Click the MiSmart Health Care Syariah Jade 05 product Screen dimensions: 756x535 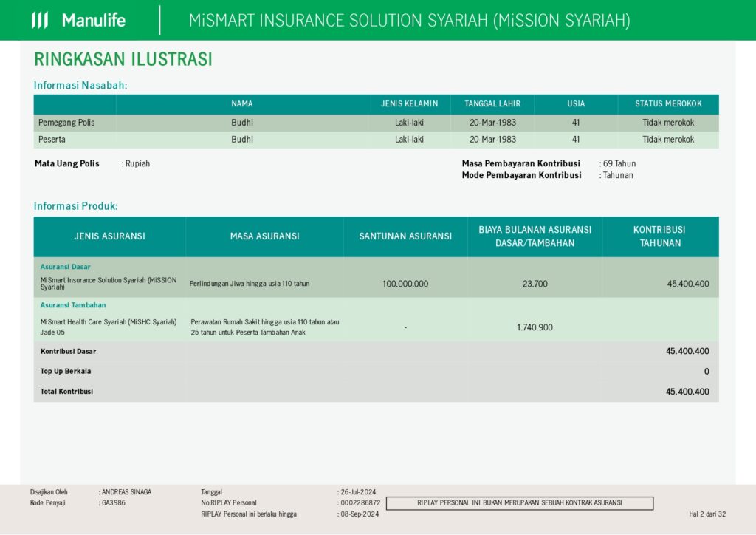click(x=109, y=327)
